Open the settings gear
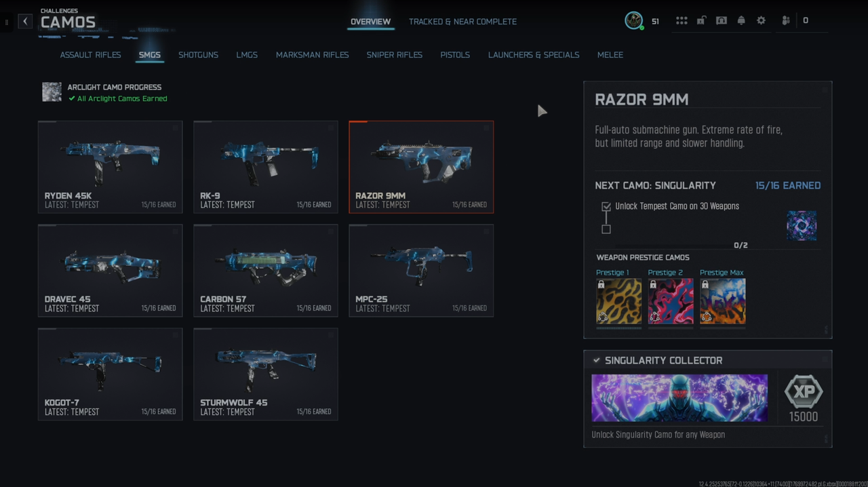 [761, 20]
